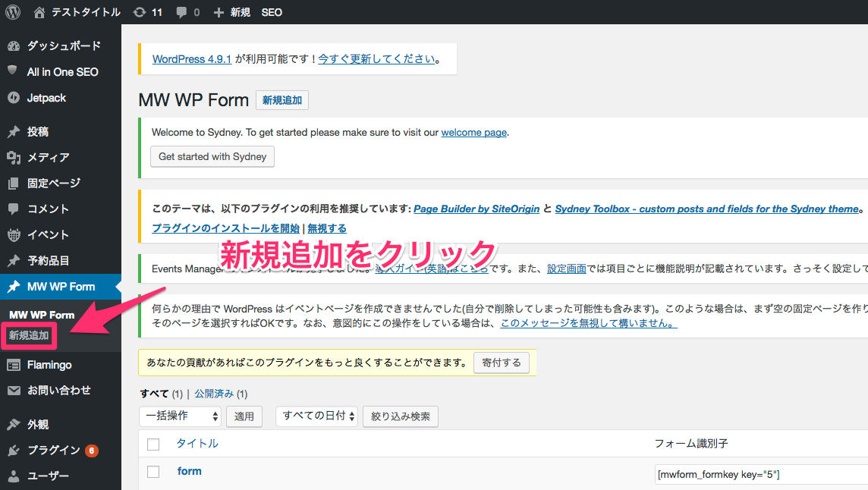Sort by タイトル column header

(x=197, y=444)
